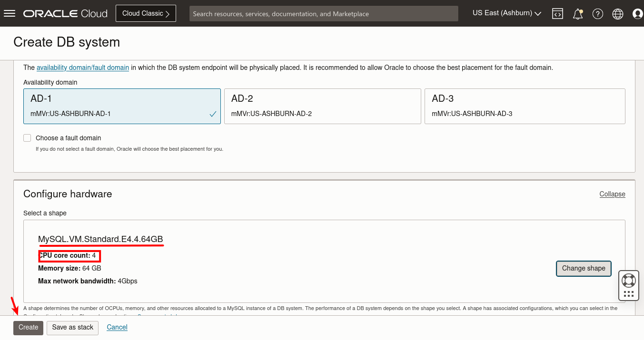644x340 pixels.
Task: Open the Cloud Shell developer tools icon
Action: click(557, 14)
